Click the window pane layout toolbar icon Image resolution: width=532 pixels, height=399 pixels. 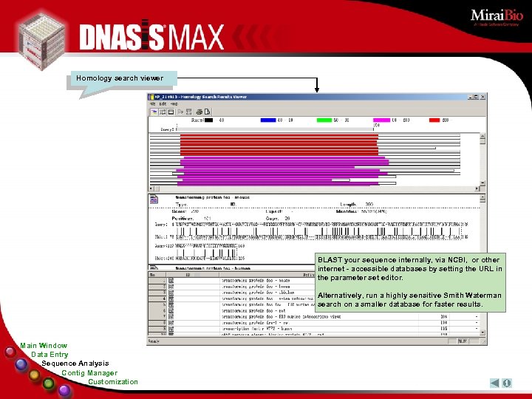(171, 112)
